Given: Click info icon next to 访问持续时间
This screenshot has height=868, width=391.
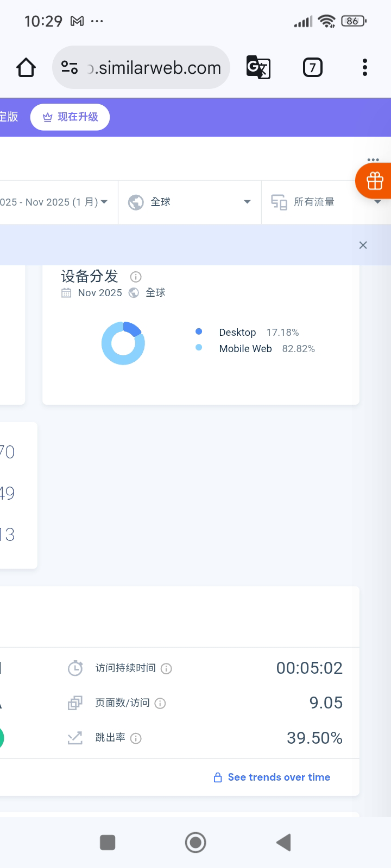Looking at the screenshot, I should 167,669.
